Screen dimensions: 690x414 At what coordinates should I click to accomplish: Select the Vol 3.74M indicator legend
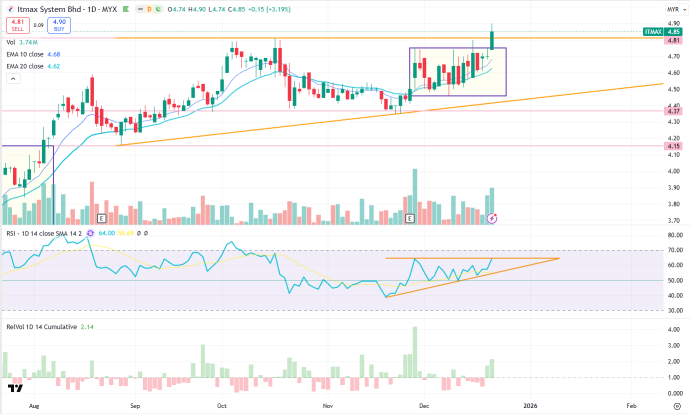(22, 42)
